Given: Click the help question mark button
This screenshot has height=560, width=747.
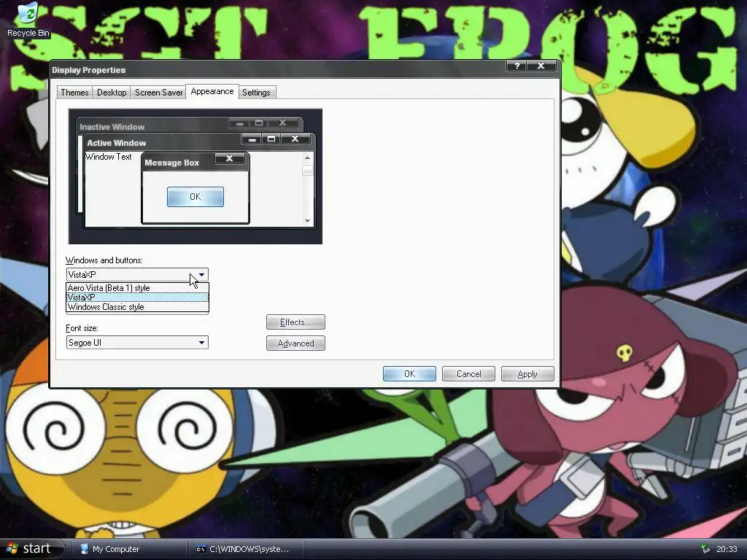Looking at the screenshot, I should click(x=517, y=66).
